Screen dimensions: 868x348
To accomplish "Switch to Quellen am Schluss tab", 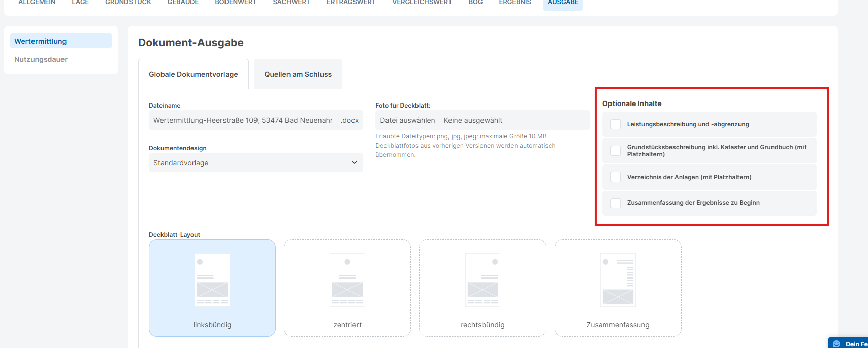I will pos(298,74).
